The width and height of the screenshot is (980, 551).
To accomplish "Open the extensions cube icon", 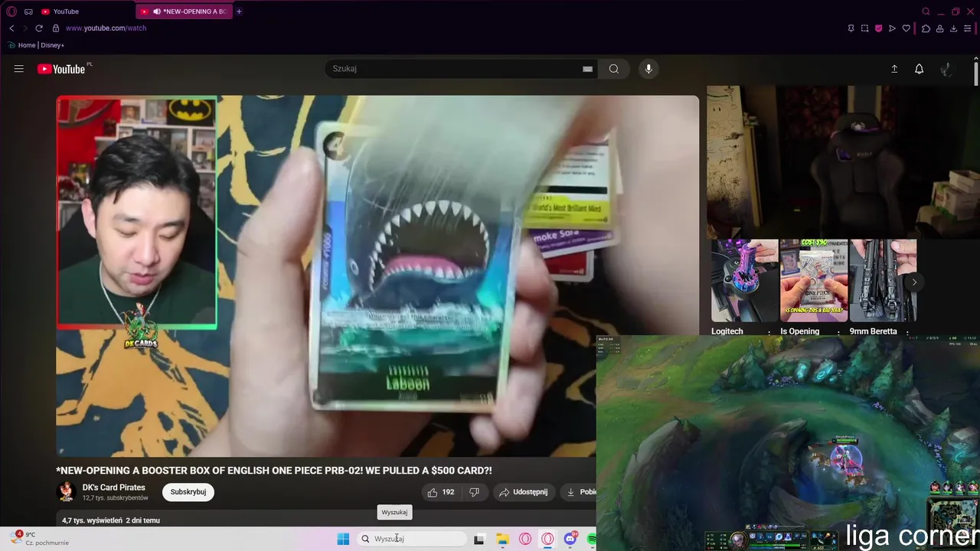I will pyautogui.click(x=926, y=28).
